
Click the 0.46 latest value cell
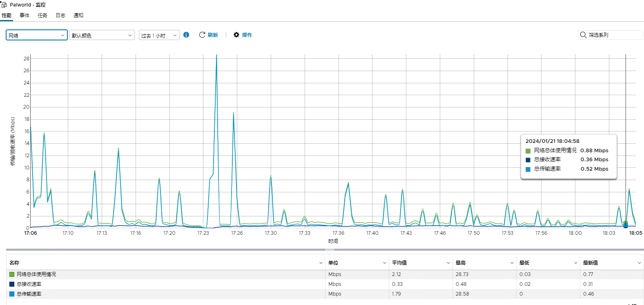point(588,294)
